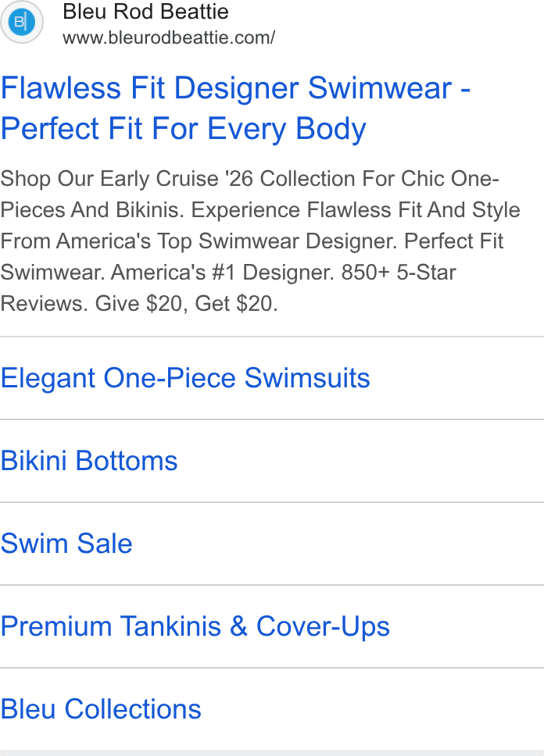
Task: Click the word 'Swimsuits' in the first sitelink
Action: click(307, 378)
